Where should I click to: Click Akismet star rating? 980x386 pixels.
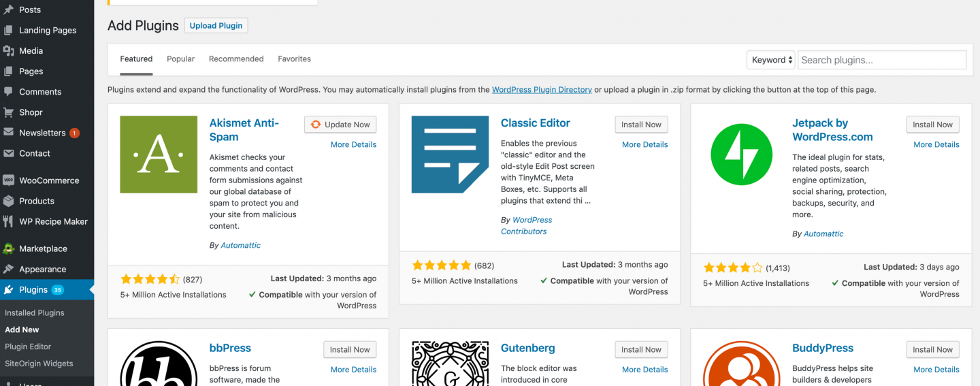click(150, 279)
